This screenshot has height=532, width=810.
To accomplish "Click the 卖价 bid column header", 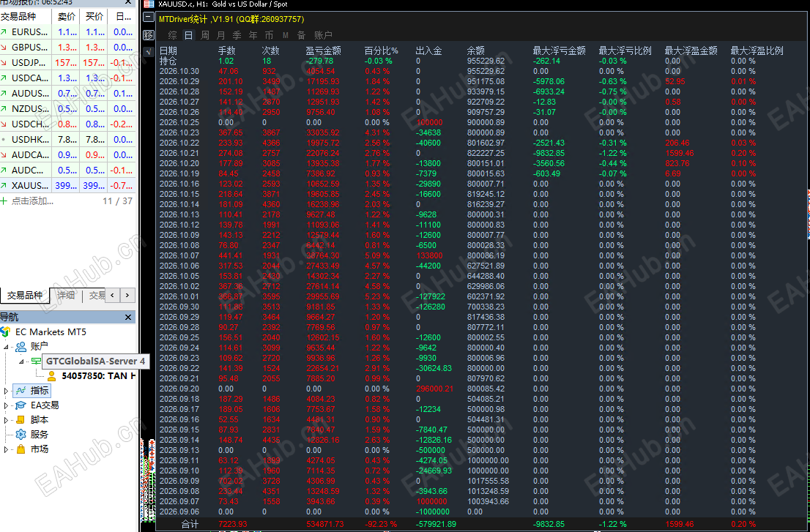I will point(66,17).
